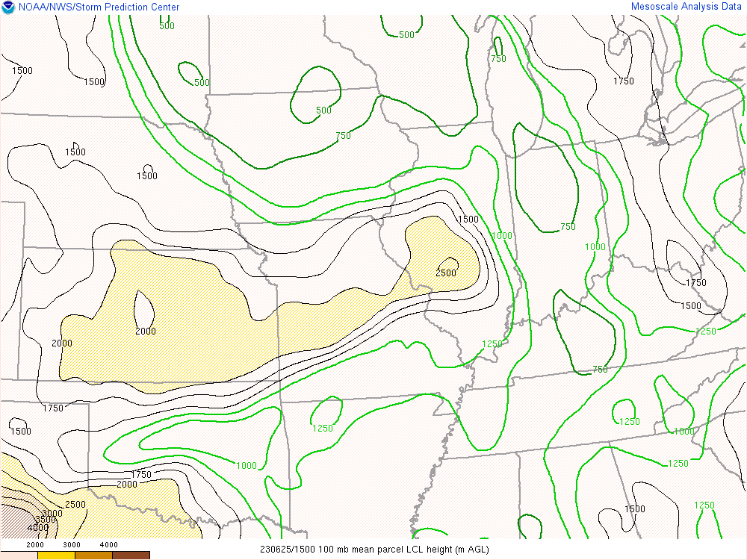Image resolution: width=747 pixels, height=560 pixels.
Task: Click green 1000 label beside the central 1500 label
Action: [502, 236]
